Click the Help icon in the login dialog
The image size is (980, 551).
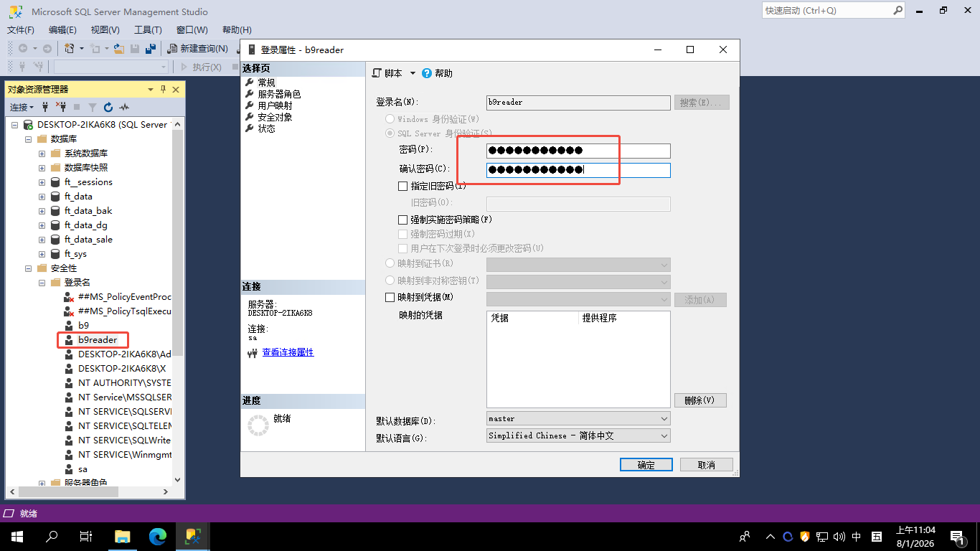[x=428, y=72]
